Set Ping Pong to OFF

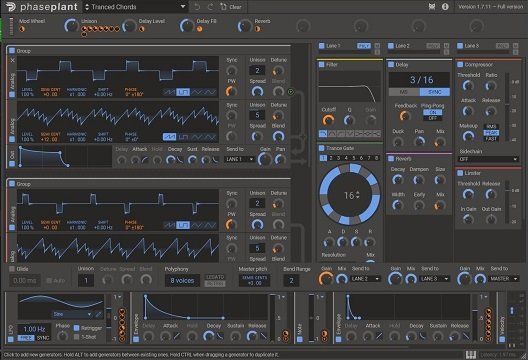pyautogui.click(x=433, y=118)
